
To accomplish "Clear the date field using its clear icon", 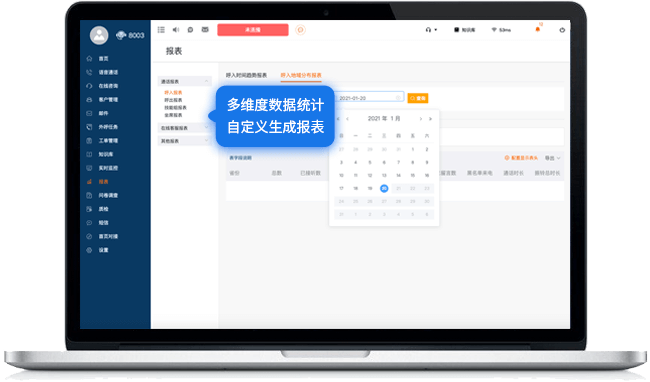I will [398, 98].
